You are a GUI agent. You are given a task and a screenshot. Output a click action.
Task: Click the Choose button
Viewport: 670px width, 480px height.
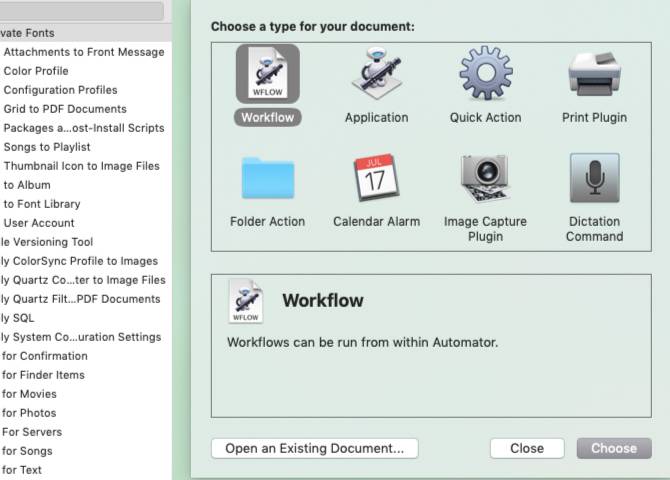click(x=614, y=448)
